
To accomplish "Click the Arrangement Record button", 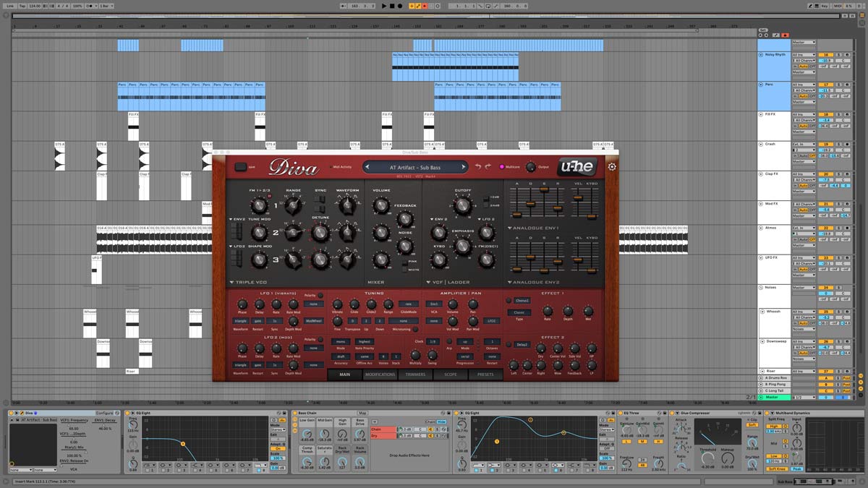I will (400, 6).
